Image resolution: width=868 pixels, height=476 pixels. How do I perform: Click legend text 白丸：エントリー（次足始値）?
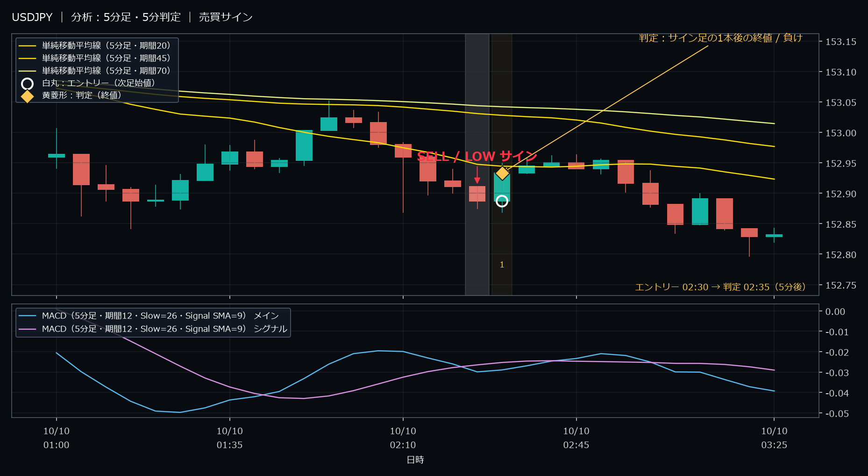pyautogui.click(x=99, y=83)
